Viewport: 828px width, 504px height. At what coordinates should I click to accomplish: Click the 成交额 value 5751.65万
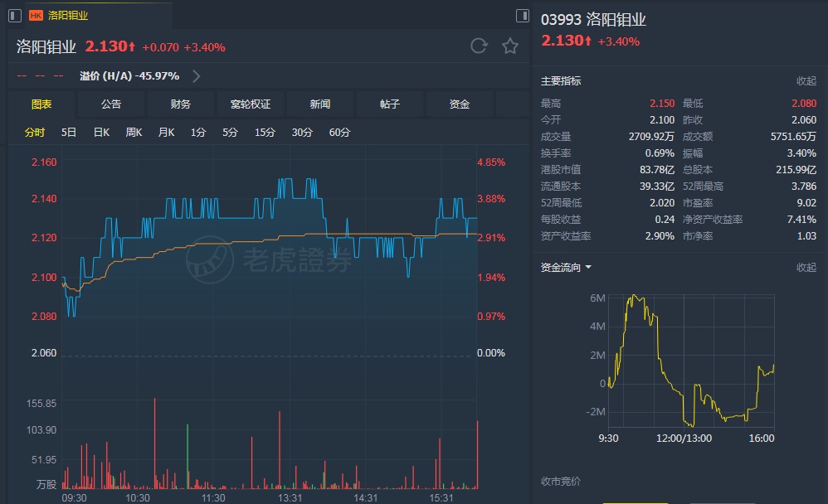[793, 137]
